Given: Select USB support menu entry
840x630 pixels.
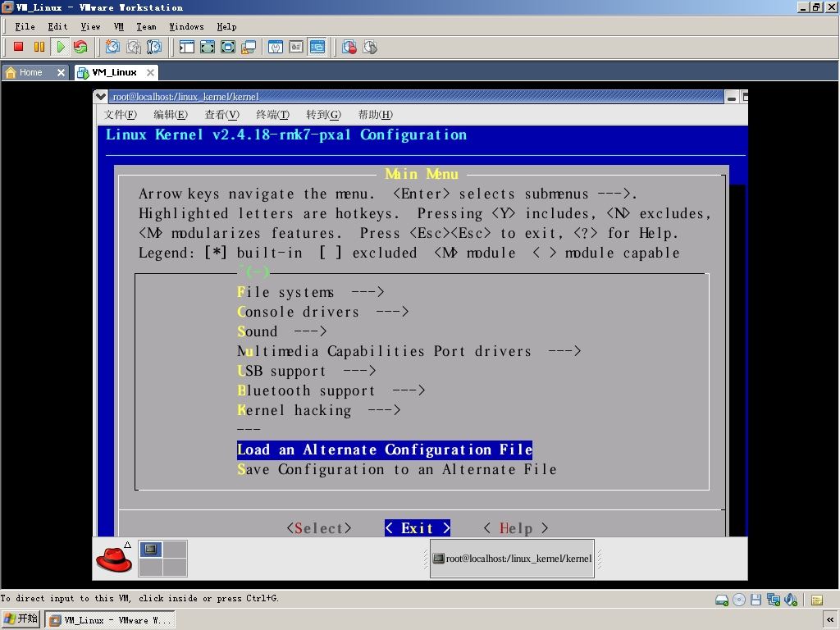Looking at the screenshot, I should tap(307, 371).
